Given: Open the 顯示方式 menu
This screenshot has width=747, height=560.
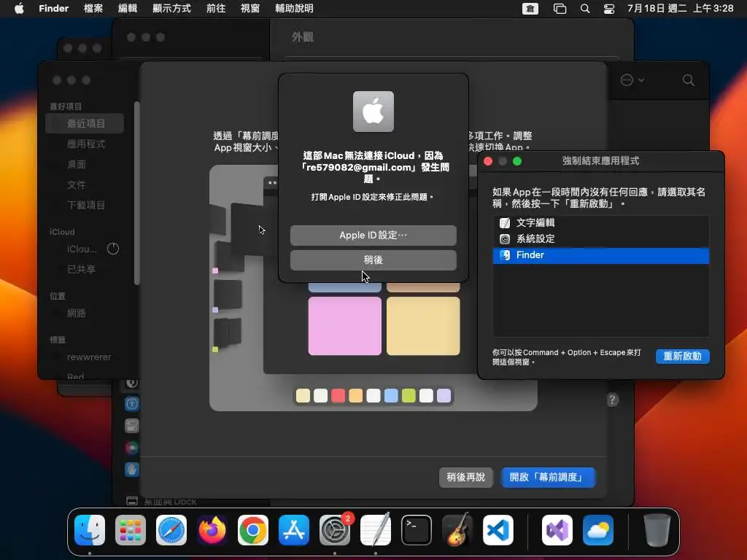Looking at the screenshot, I should point(171,8).
